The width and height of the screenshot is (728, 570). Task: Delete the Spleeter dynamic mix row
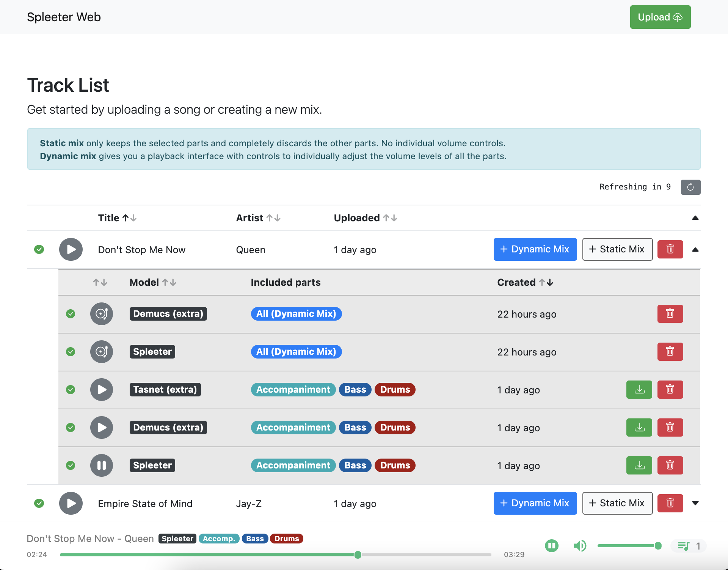point(670,352)
